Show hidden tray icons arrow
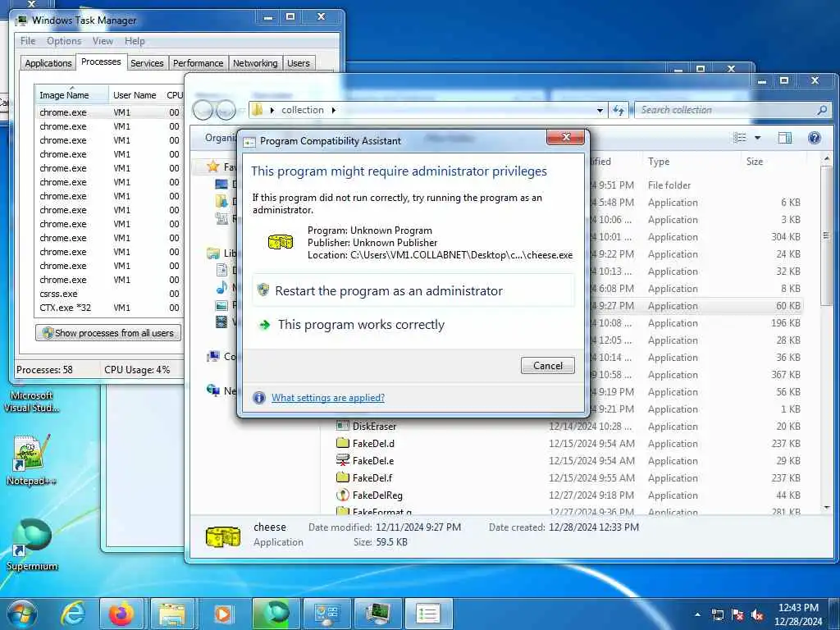The height and width of the screenshot is (630, 840). (697, 614)
